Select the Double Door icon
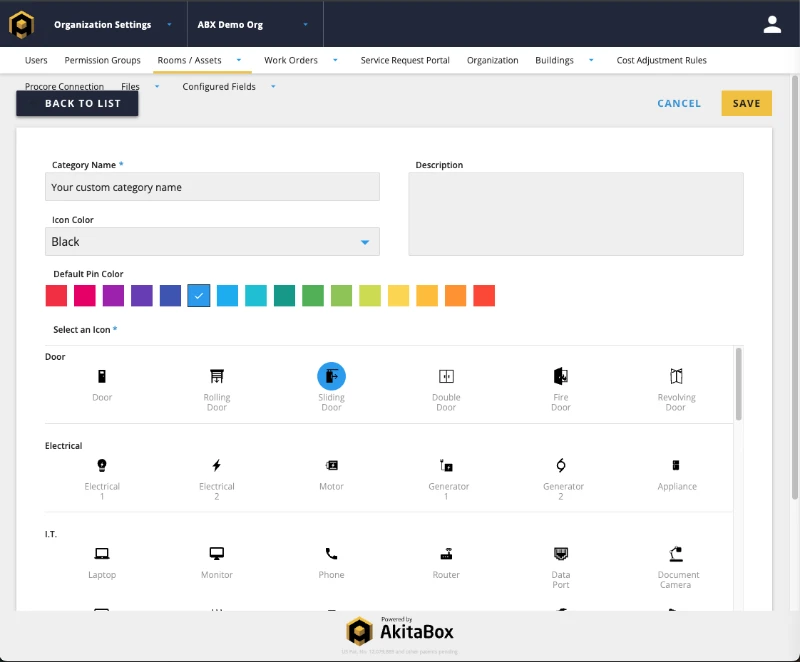Image resolution: width=800 pixels, height=662 pixels. [446, 377]
